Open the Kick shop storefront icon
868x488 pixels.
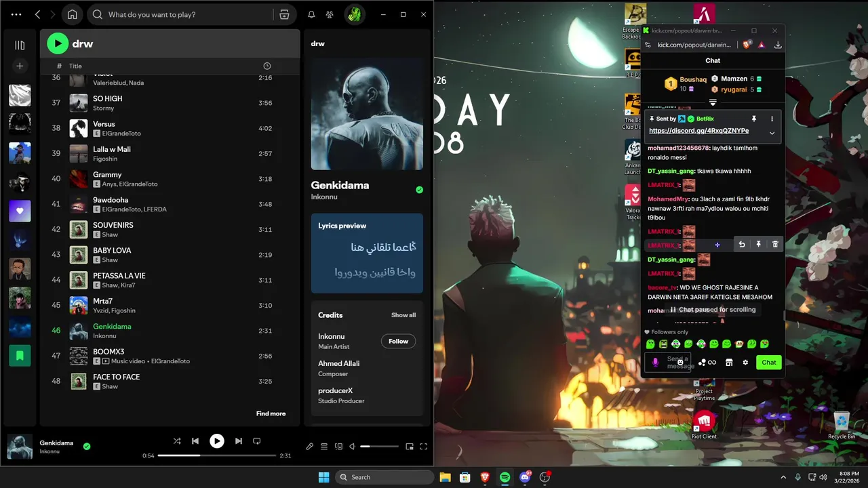click(x=729, y=363)
